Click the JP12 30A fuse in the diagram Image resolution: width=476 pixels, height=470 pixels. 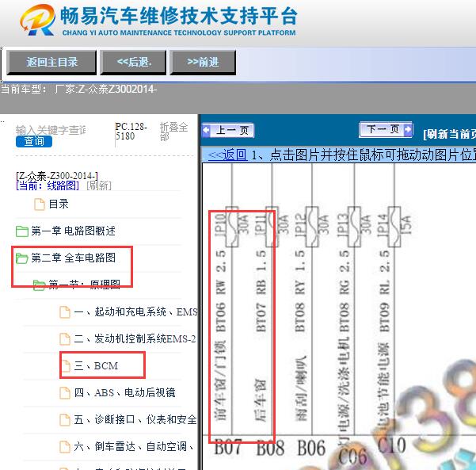pos(312,227)
